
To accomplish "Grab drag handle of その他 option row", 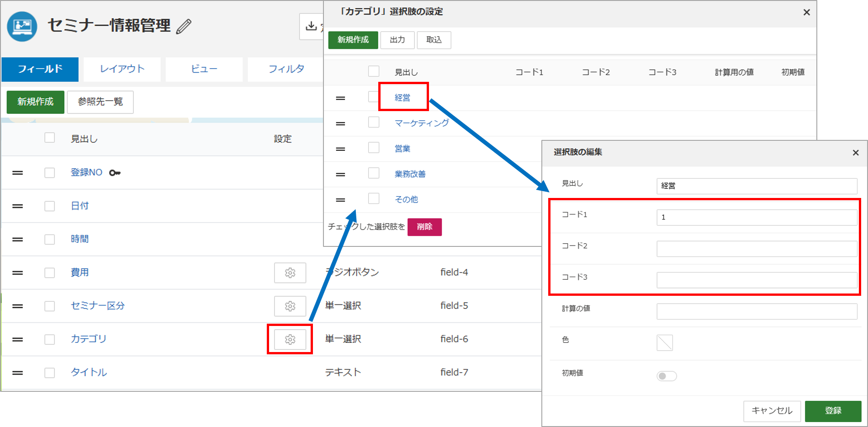I will click(x=340, y=200).
